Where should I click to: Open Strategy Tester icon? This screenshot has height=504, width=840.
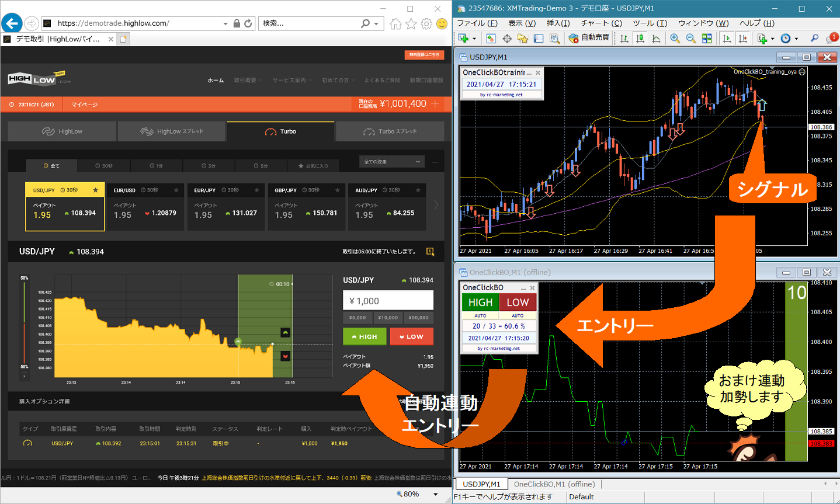coord(554,38)
